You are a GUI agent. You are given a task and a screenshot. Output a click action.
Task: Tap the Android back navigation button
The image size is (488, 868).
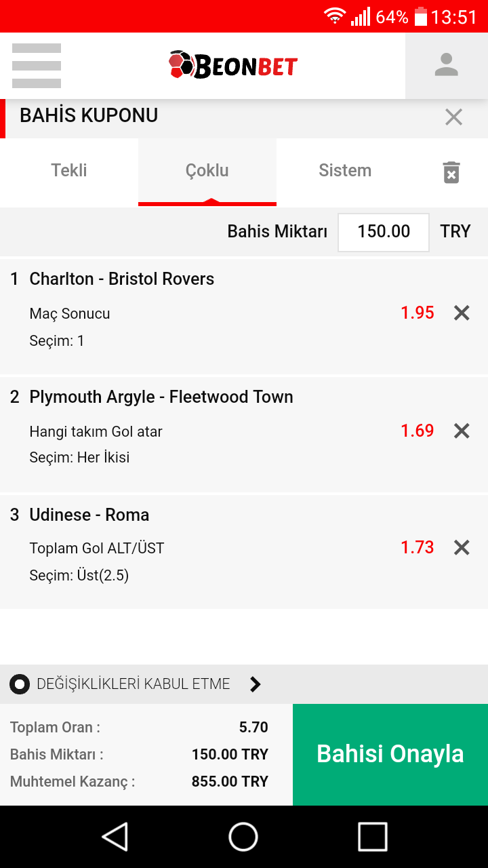coord(115,837)
